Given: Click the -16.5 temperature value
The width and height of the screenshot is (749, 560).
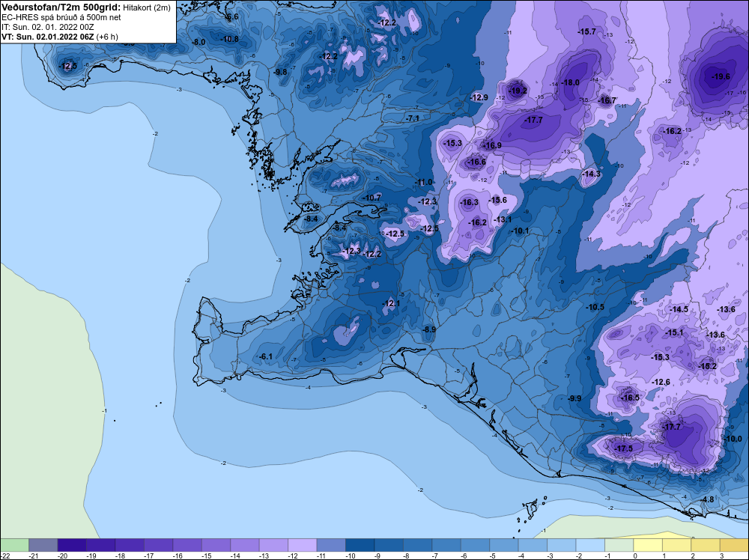Looking at the screenshot, I should 630,398.
